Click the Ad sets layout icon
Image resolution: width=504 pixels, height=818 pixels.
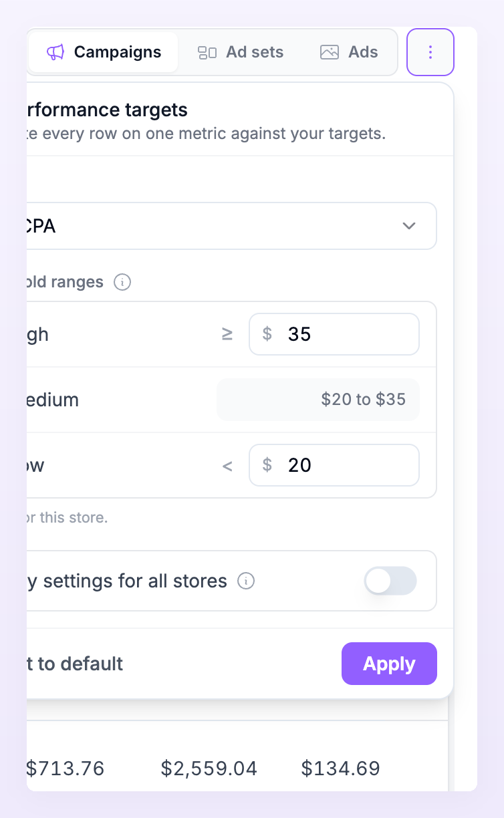tap(207, 53)
